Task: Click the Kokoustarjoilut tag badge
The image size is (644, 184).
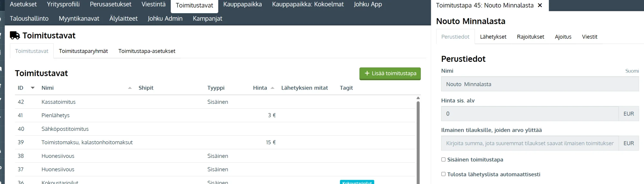Action: 357,182
